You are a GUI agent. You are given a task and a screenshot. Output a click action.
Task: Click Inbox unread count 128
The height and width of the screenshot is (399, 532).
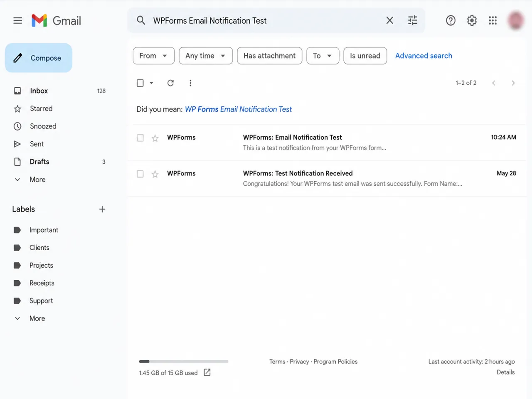[x=101, y=91]
